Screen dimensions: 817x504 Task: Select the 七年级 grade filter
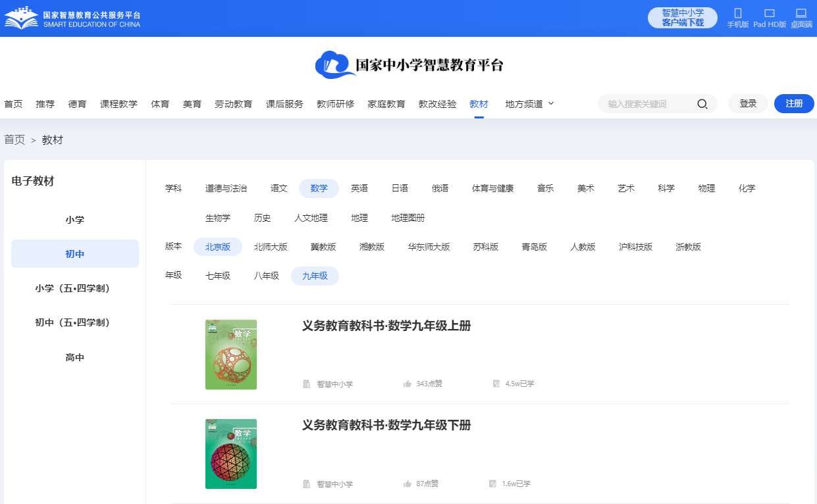coord(218,276)
